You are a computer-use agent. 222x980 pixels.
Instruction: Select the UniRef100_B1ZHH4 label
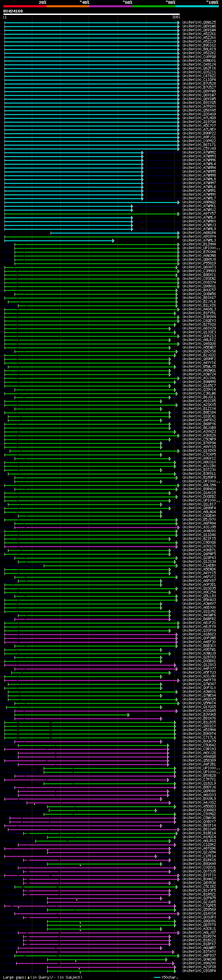pos(199,244)
